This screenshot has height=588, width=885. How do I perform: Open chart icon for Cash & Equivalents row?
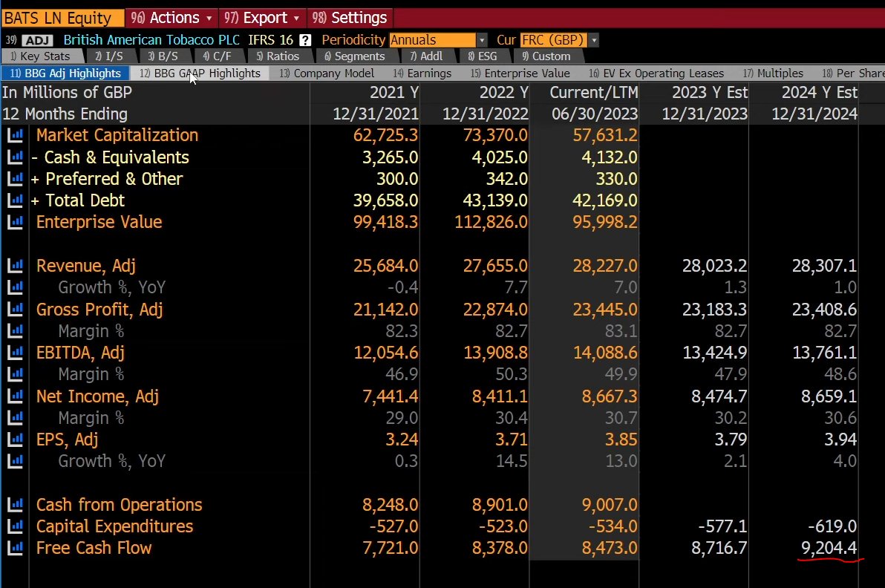tap(16, 157)
